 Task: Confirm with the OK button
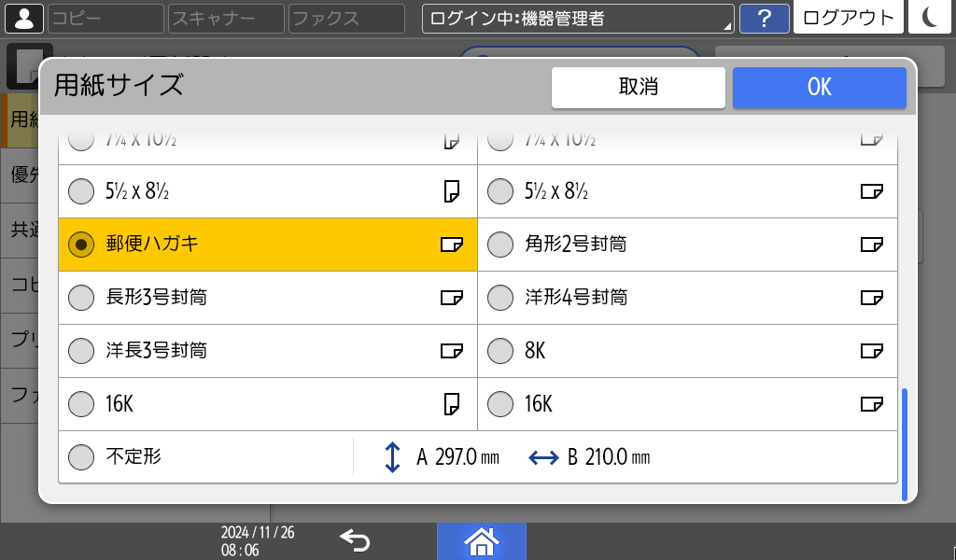(819, 87)
